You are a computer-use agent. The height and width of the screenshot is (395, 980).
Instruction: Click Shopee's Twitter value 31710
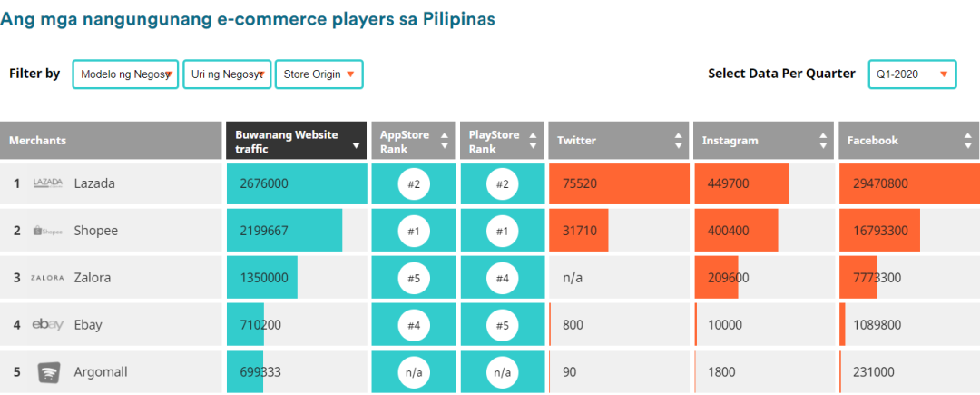[580, 232]
